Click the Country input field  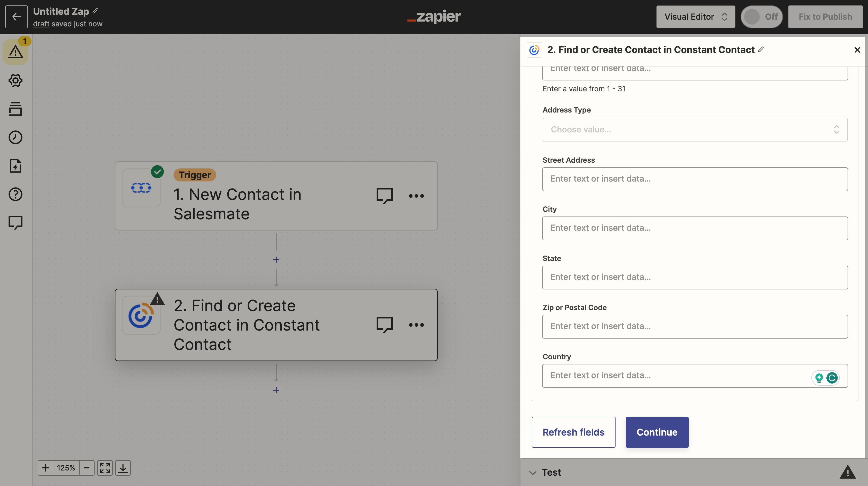695,376
